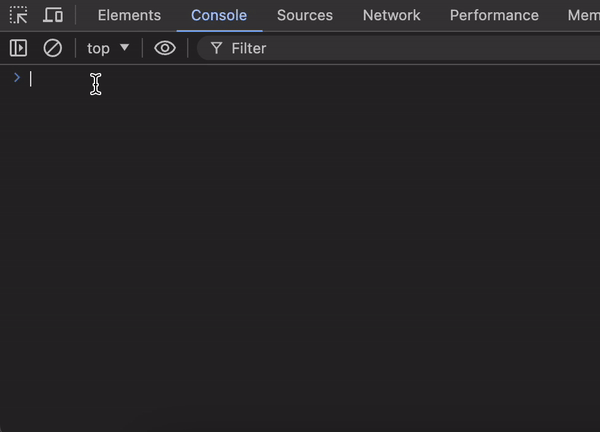Open the Sources tab
The height and width of the screenshot is (432, 600).
(x=305, y=15)
